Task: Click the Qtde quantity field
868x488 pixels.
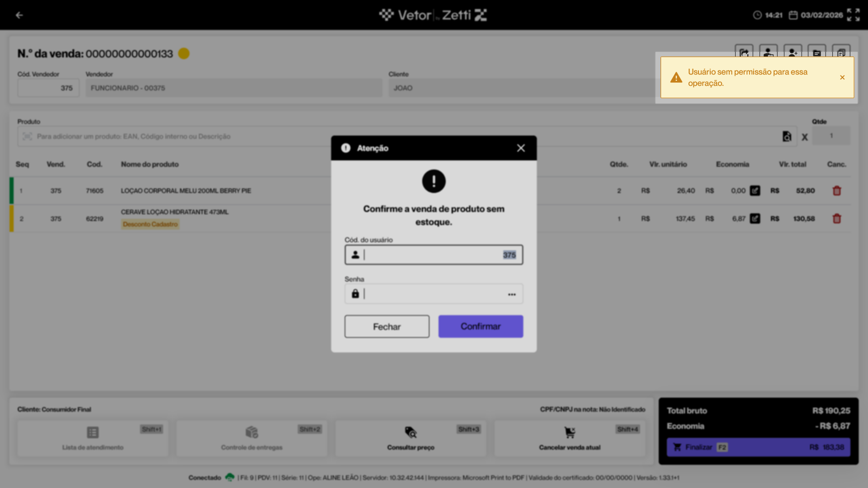Action: [831, 136]
